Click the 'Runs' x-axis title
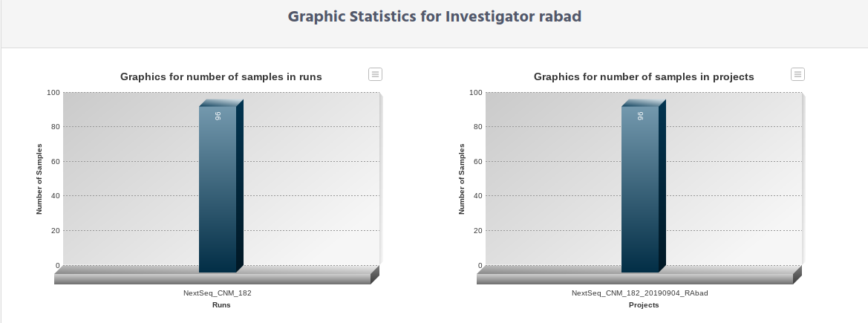The height and width of the screenshot is (323, 868). point(221,305)
